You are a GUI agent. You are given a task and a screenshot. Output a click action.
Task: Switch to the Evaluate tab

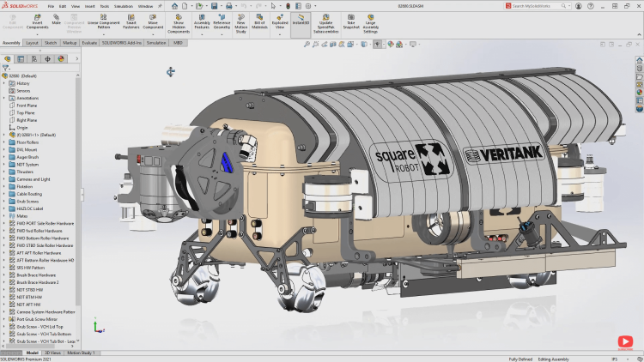pyautogui.click(x=89, y=43)
